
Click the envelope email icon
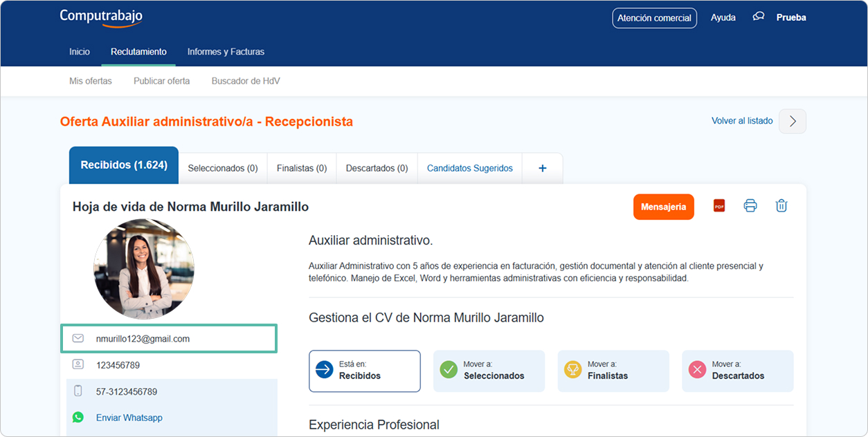tap(78, 339)
